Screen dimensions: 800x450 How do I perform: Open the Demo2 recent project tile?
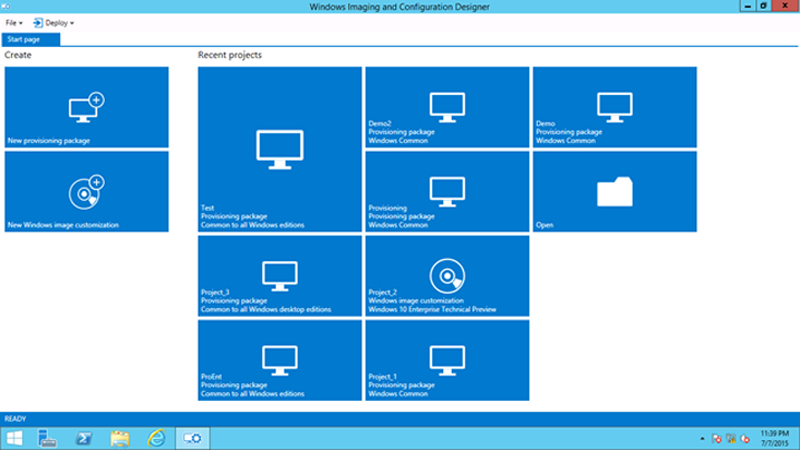tap(447, 107)
